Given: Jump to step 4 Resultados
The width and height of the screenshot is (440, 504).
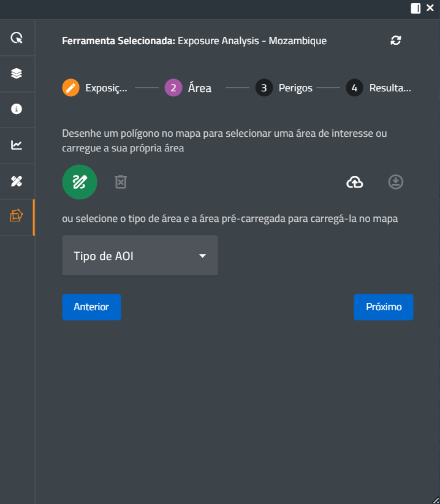Looking at the screenshot, I should [x=378, y=88].
